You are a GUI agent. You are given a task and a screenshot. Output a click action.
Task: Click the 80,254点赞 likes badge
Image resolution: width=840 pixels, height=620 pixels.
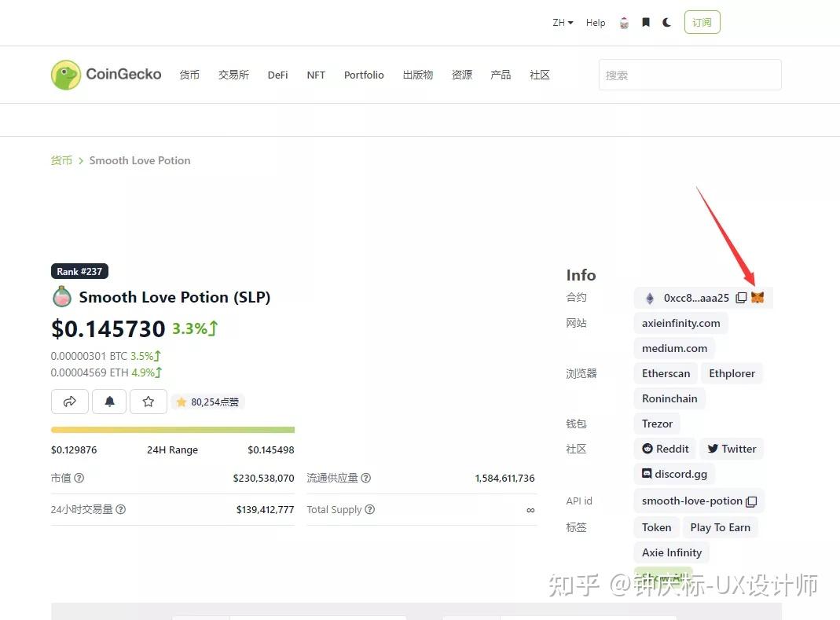[208, 402]
